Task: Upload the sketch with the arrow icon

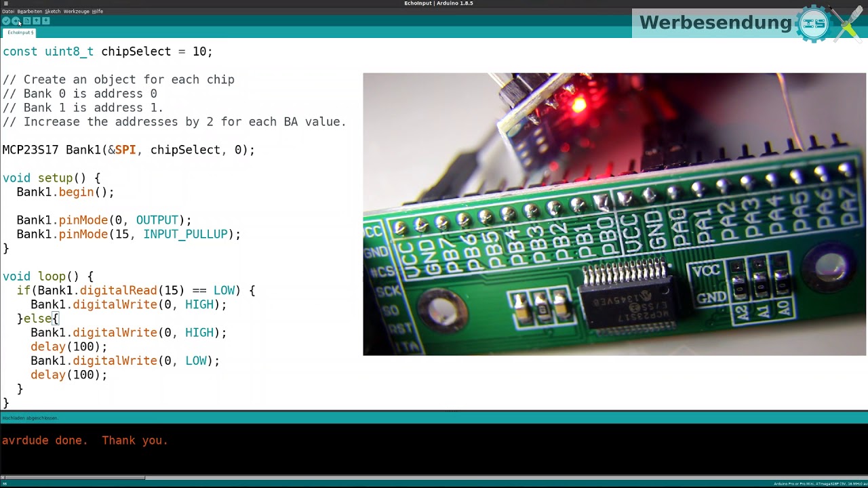Action: 16,21
